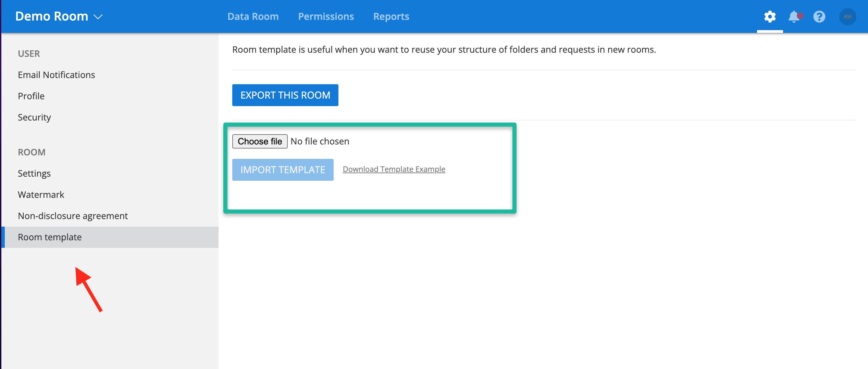868x369 pixels.
Task: Open the Non-disclosure agreement page
Action: click(x=73, y=216)
